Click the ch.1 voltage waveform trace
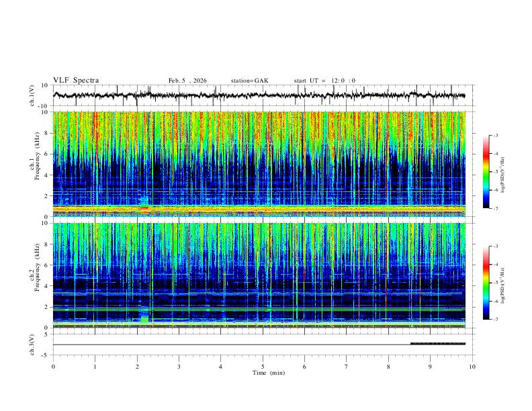This screenshot has height=411, width=532. [259, 95]
